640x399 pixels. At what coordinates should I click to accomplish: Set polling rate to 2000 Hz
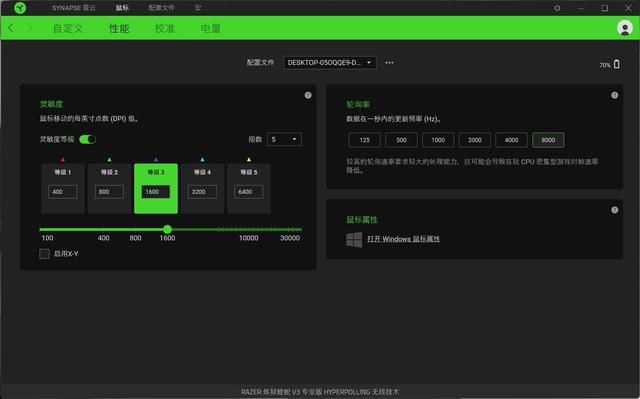click(475, 140)
